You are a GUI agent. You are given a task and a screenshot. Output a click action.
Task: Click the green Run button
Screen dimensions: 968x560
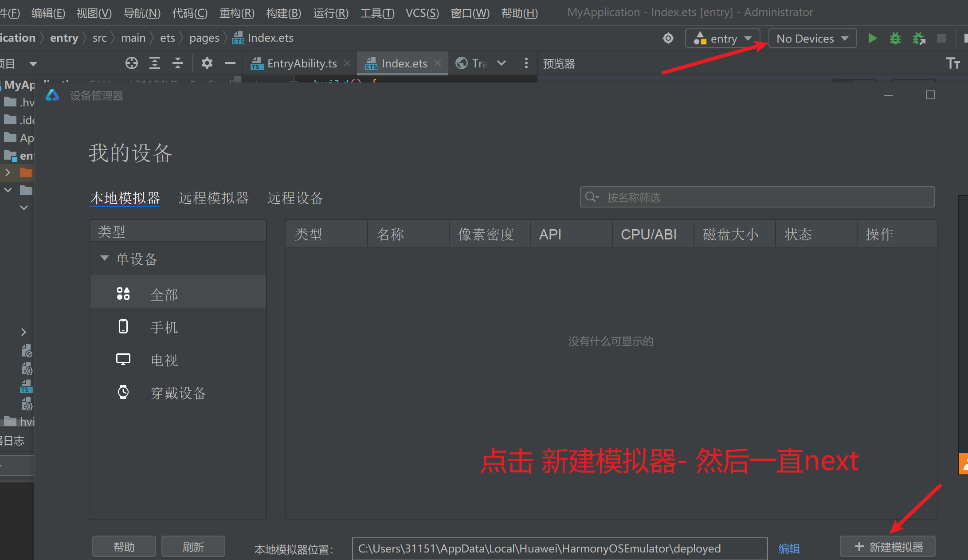pyautogui.click(x=872, y=39)
